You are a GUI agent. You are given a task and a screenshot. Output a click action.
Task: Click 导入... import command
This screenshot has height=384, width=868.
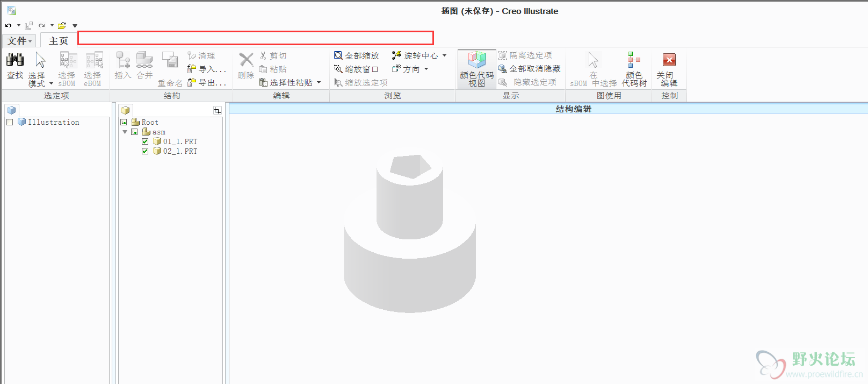[x=207, y=69]
